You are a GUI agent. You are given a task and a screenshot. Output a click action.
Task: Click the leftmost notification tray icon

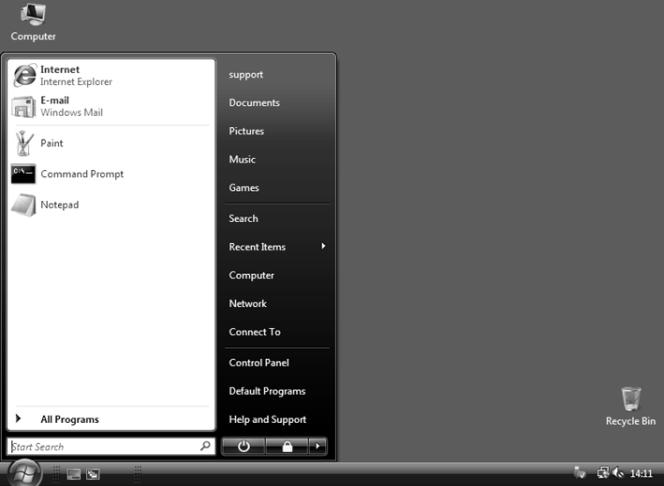579,472
